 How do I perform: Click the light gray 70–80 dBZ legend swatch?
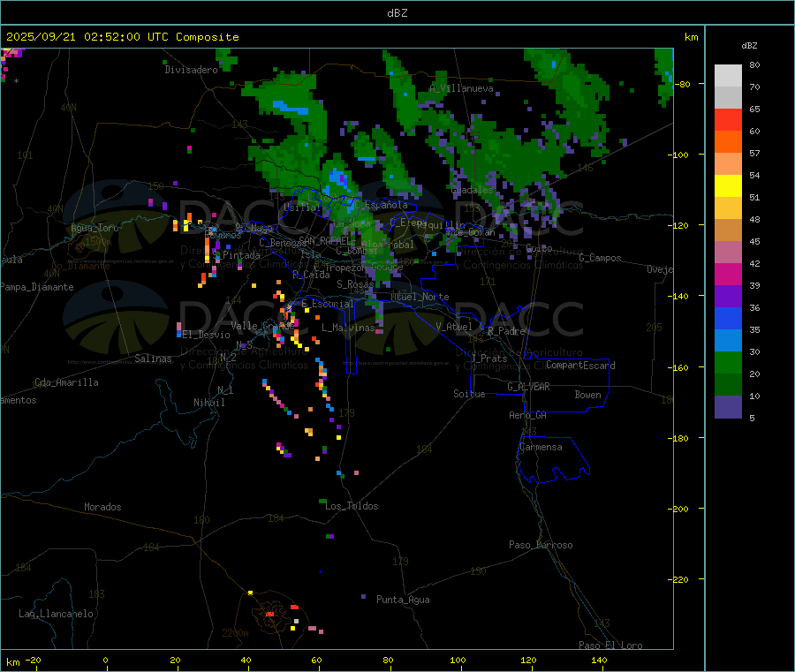click(x=728, y=76)
